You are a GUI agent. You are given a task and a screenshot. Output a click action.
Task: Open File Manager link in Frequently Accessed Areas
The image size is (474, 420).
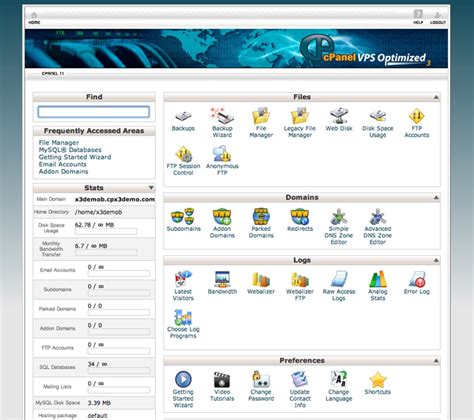pyautogui.click(x=59, y=143)
